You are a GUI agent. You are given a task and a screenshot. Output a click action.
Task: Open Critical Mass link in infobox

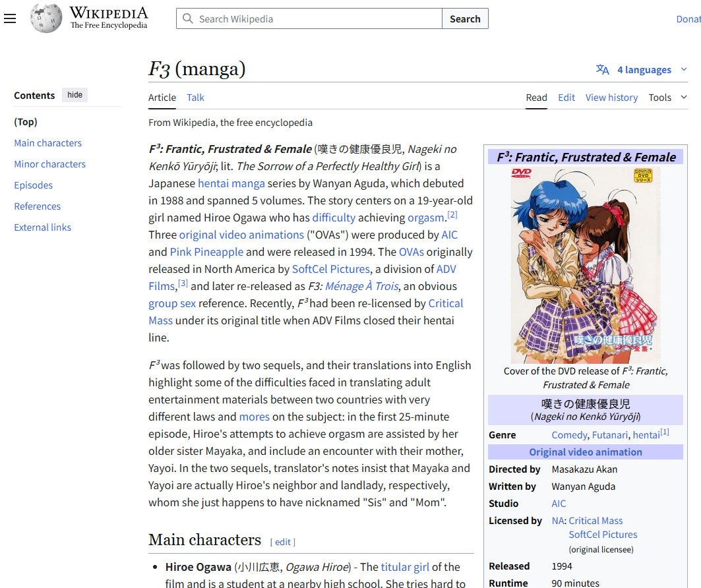595,521
